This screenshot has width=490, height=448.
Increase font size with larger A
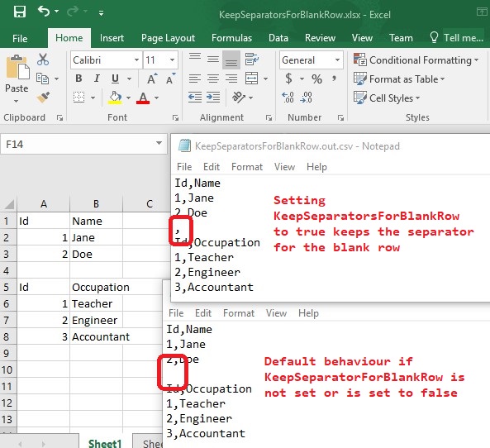pyautogui.click(x=152, y=79)
